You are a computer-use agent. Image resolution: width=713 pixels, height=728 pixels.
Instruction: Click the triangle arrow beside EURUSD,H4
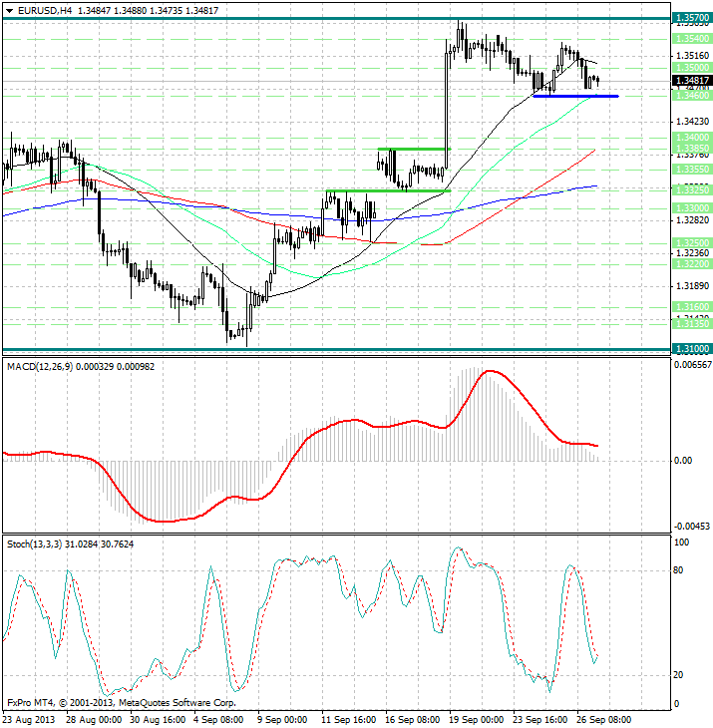pyautogui.click(x=9, y=11)
